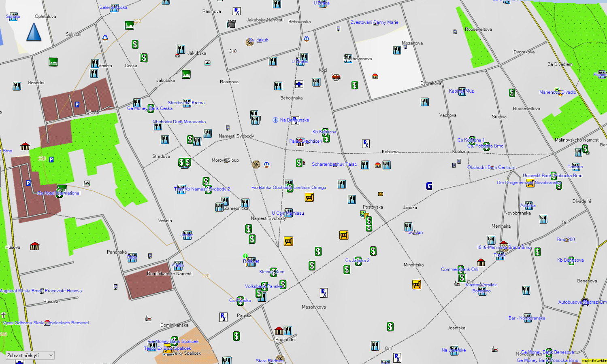Select the pharmacy Rx icon near Koblizna
Screen dimensions: 607x364
(x=366, y=144)
